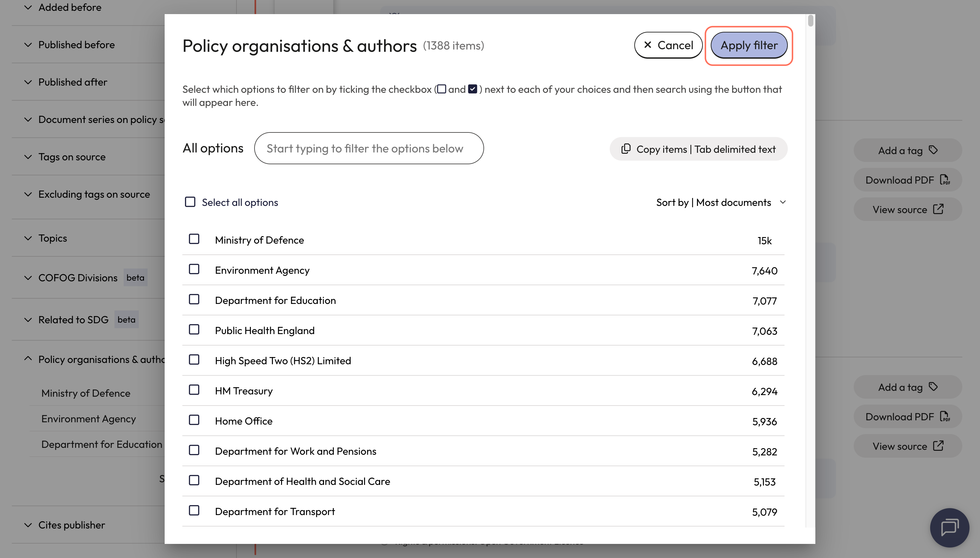Click PDF icon in lower Download PDF
This screenshot has width=980, height=558.
[945, 417]
